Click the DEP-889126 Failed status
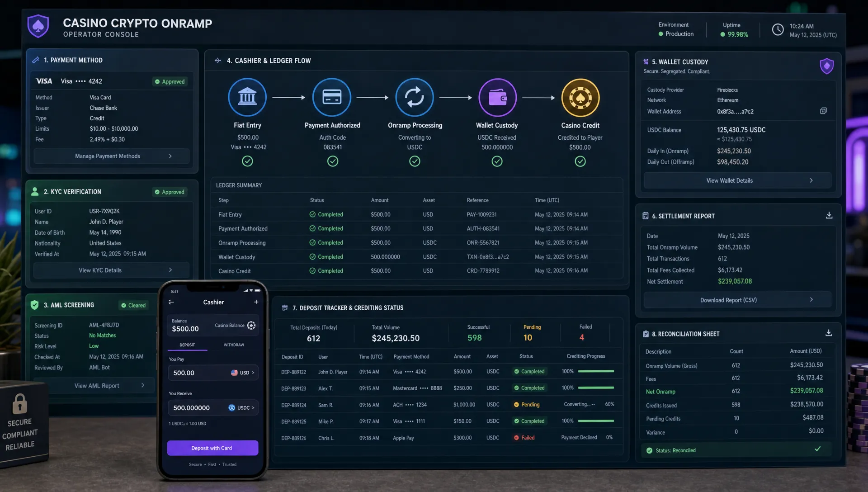This screenshot has width=868, height=492. point(524,438)
